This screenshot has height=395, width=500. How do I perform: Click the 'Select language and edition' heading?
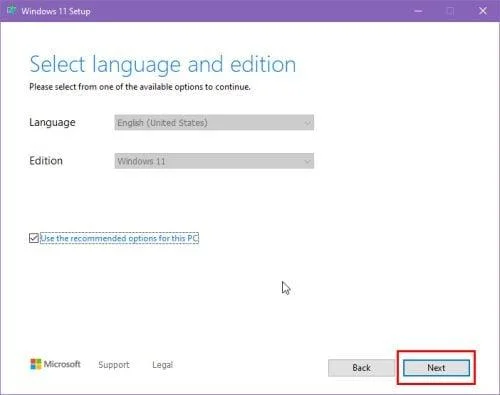pyautogui.click(x=163, y=64)
